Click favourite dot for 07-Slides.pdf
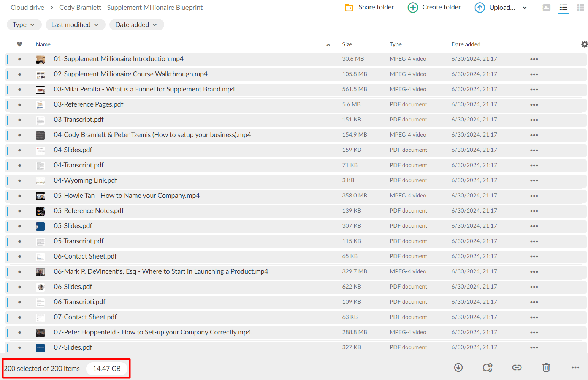588x380 pixels. [x=20, y=348]
